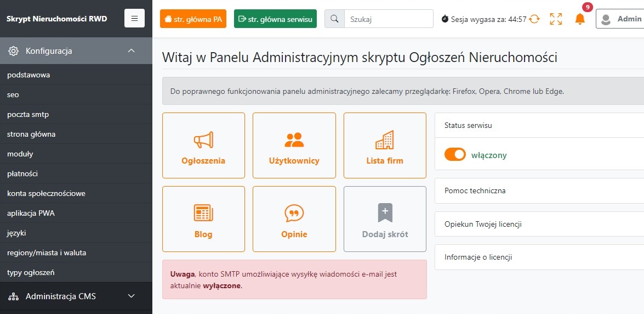Open the notifications bell icon

pyautogui.click(x=580, y=19)
